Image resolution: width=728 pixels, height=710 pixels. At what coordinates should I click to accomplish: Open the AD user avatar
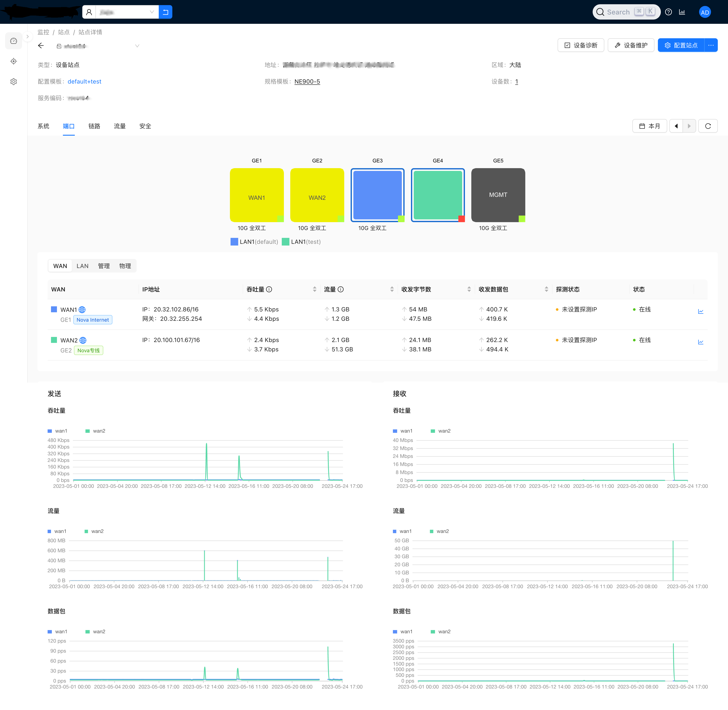704,12
